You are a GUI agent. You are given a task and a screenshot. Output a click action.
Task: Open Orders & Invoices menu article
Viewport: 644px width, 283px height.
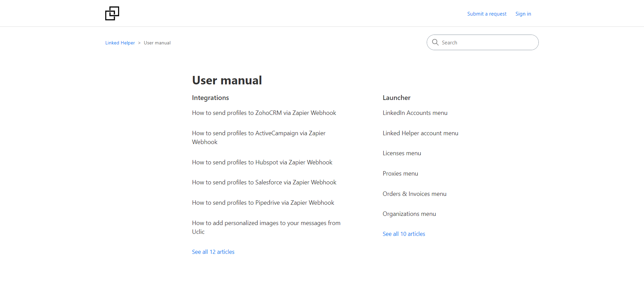pyautogui.click(x=415, y=194)
